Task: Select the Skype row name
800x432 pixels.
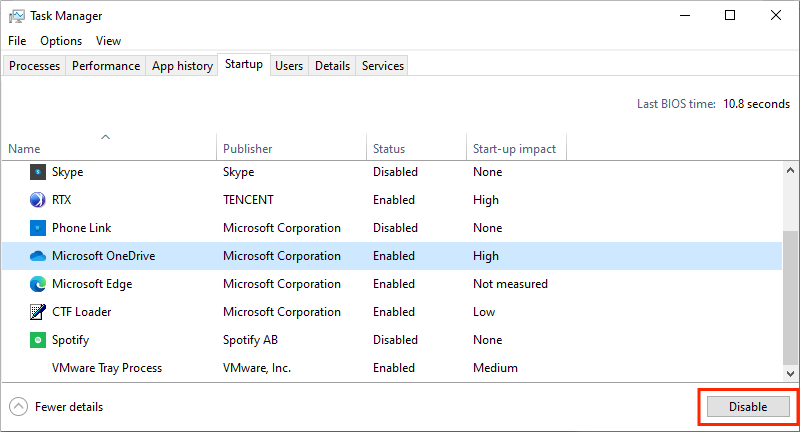Action: point(67,172)
